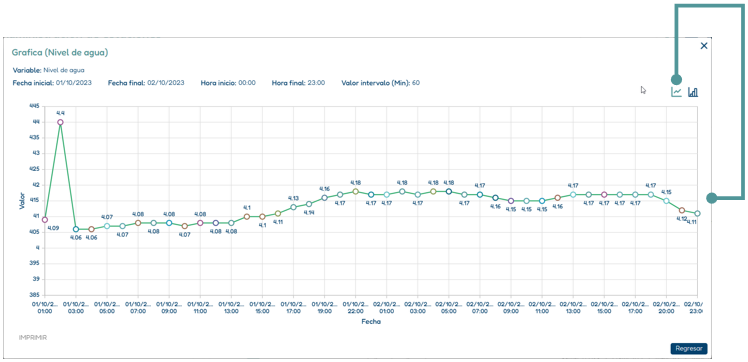Screen dimensions: 748x362
Task: Select the final data point at 23:00
Action: click(x=697, y=213)
